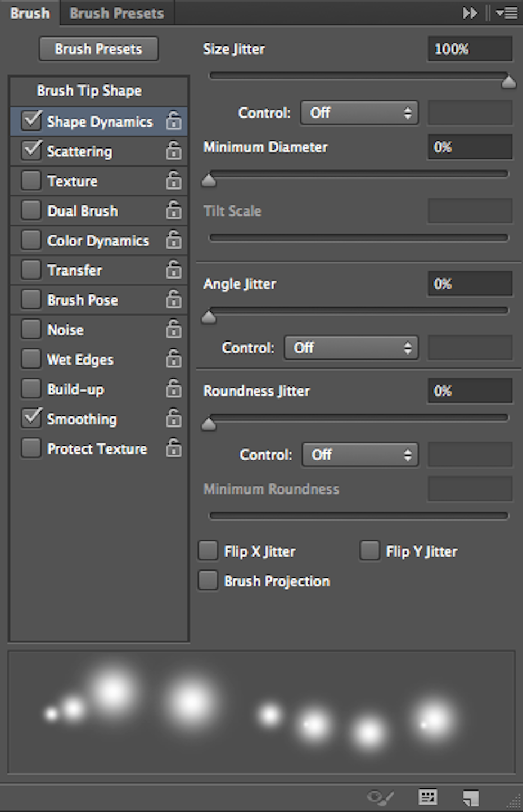Open the Roundness Jitter Control dropdown
The image size is (523, 812).
coord(360,455)
